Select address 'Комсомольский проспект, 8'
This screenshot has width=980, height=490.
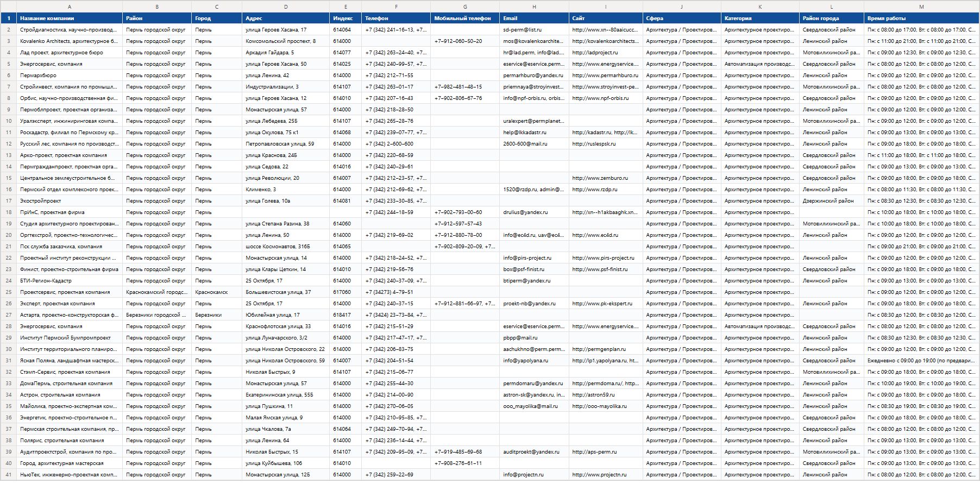tap(286, 41)
